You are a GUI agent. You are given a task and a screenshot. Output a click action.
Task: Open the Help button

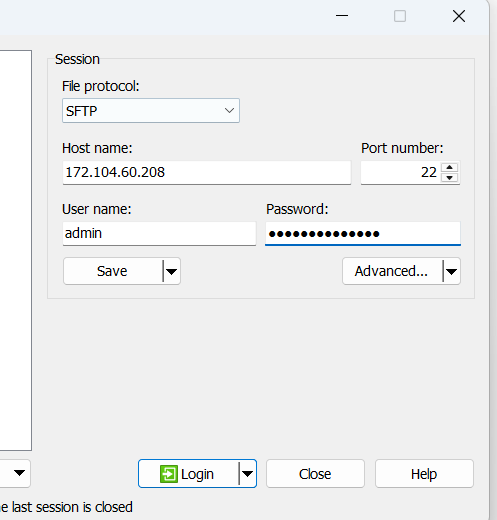pos(424,474)
